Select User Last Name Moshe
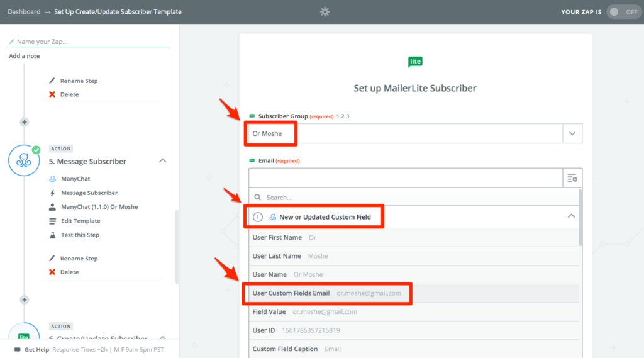This screenshot has width=644, height=358. (x=414, y=256)
